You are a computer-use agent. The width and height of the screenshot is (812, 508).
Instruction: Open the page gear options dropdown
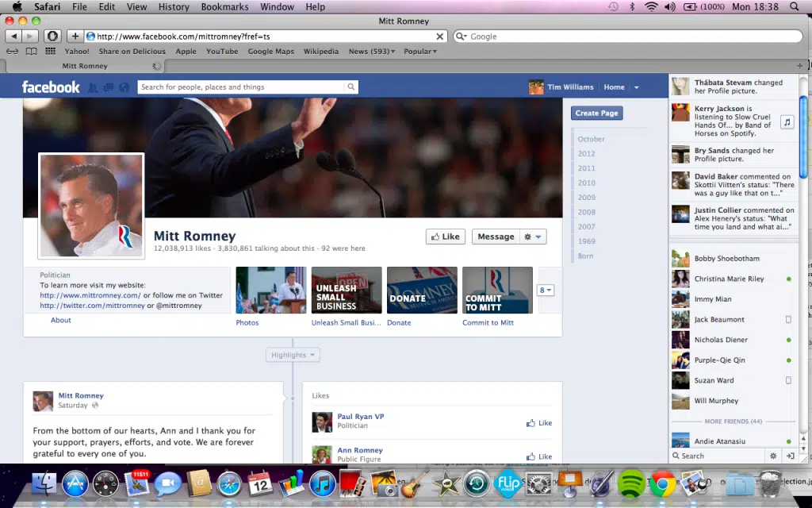coord(533,237)
